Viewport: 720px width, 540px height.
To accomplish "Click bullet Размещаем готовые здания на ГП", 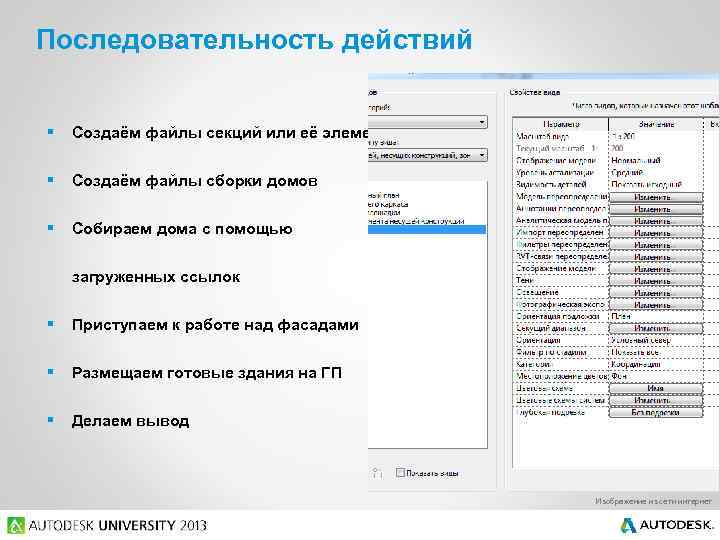I will pyautogui.click(x=207, y=373).
